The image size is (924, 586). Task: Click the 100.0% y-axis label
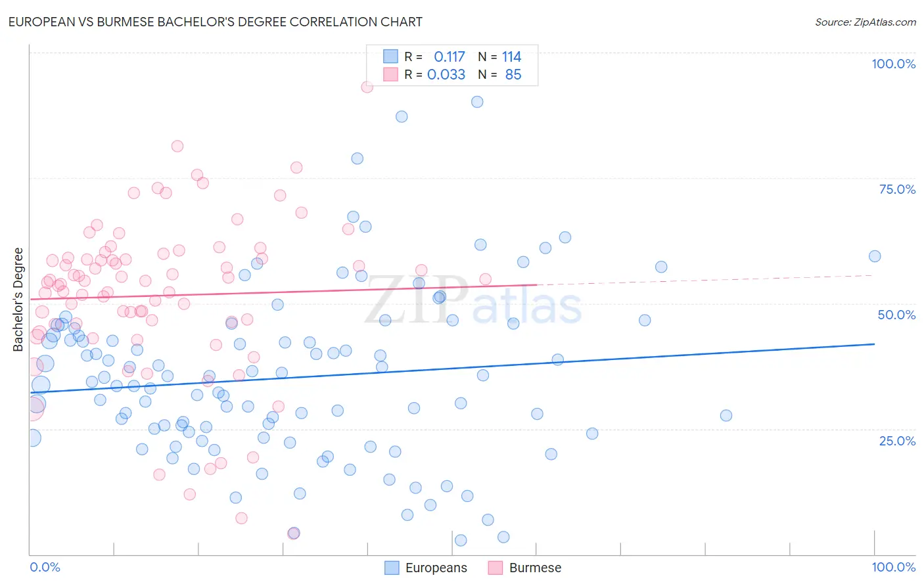pyautogui.click(x=894, y=64)
